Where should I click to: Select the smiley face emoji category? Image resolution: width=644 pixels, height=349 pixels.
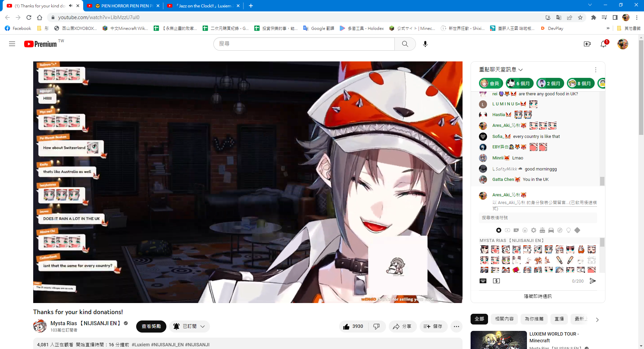(x=525, y=230)
